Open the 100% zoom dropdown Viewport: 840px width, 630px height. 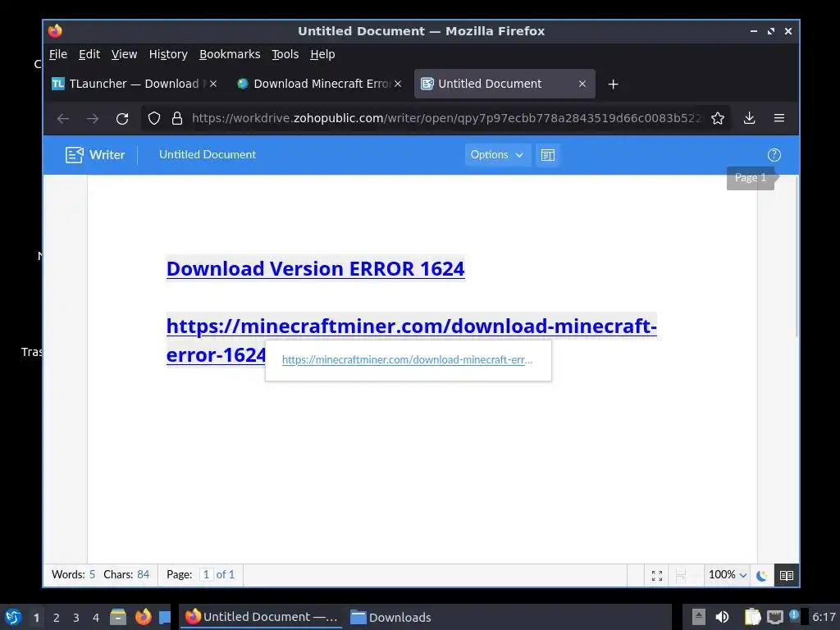point(728,575)
